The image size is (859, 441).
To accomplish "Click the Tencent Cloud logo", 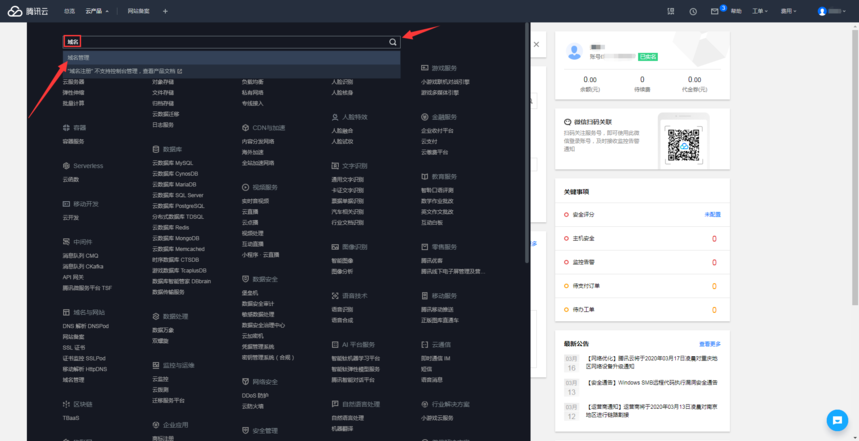I will [27, 11].
